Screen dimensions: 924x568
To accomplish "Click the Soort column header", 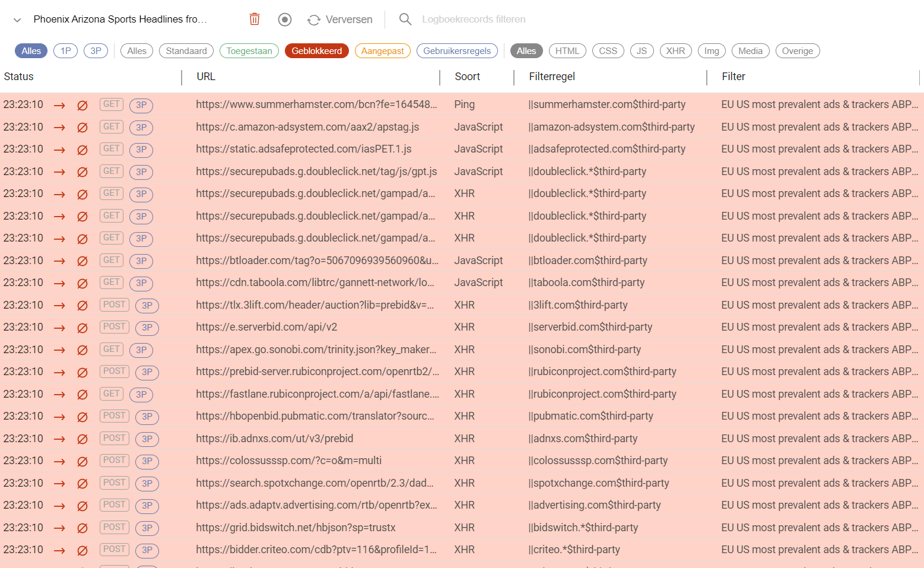I will pyautogui.click(x=468, y=77).
